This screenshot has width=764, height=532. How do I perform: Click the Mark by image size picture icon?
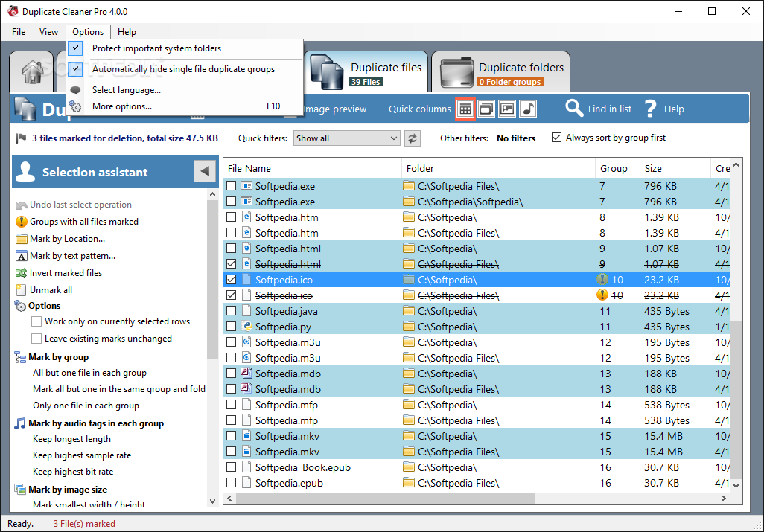(20, 489)
